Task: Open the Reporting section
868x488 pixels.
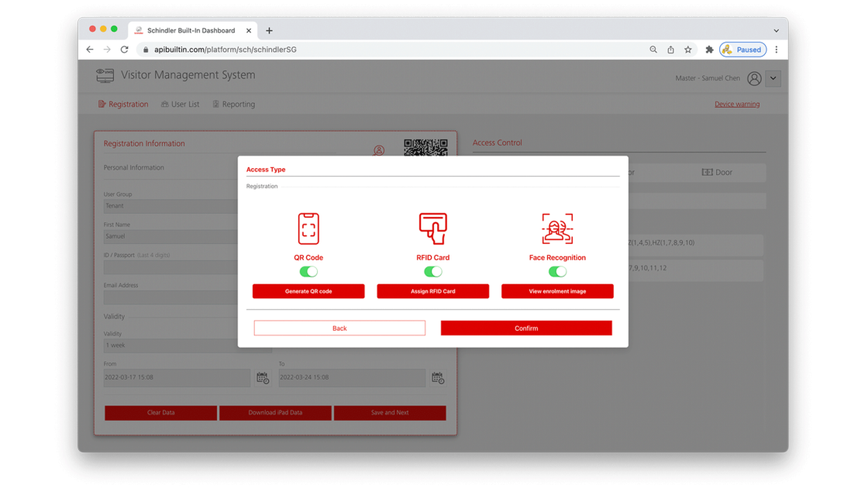Action: coord(233,103)
